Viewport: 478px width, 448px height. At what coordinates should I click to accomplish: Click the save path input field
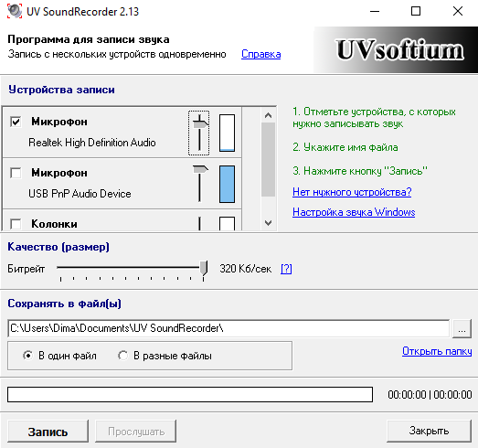[x=228, y=328]
